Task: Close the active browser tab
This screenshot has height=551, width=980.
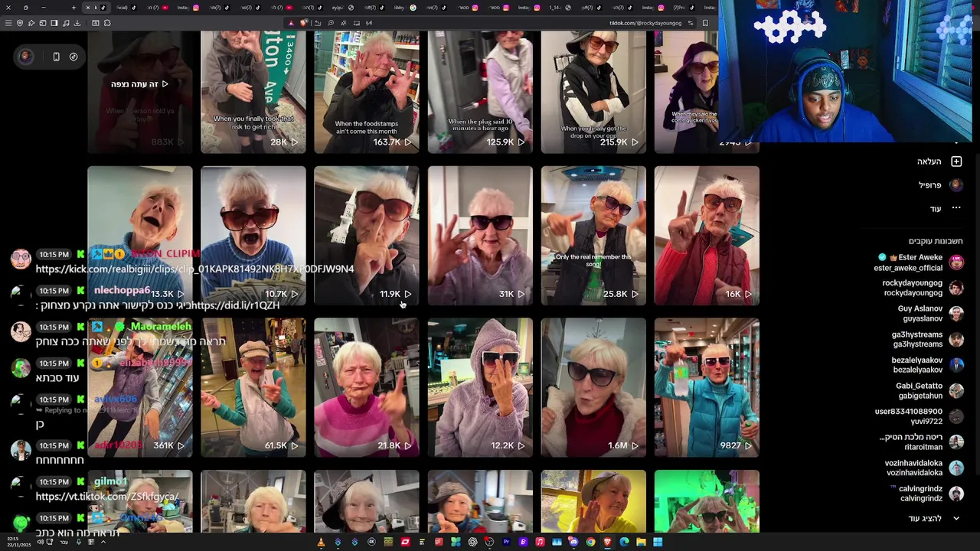Action: 88,8
